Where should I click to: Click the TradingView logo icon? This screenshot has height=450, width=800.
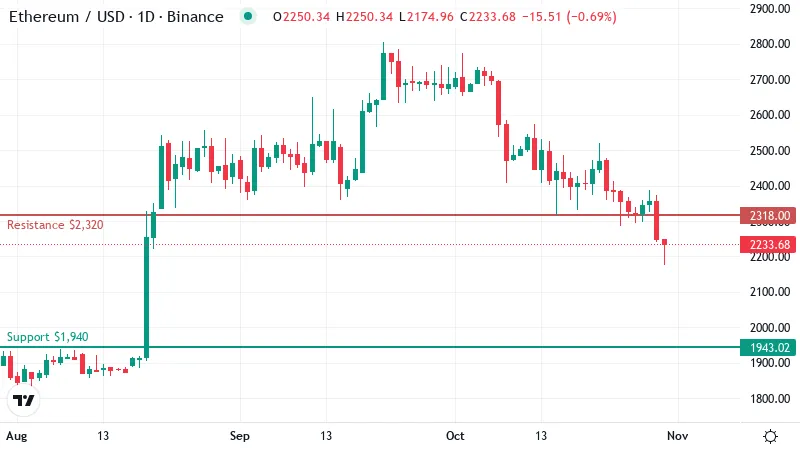[x=24, y=401]
